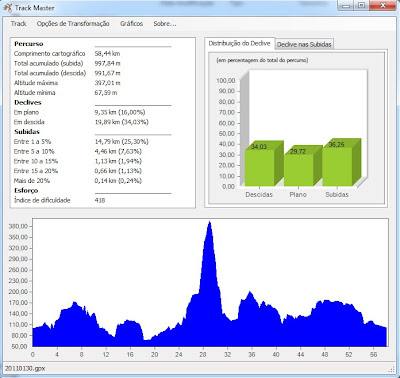This screenshot has width=400, height=378.
Task: Click the Descidas axis label under chart
Action: (x=259, y=194)
